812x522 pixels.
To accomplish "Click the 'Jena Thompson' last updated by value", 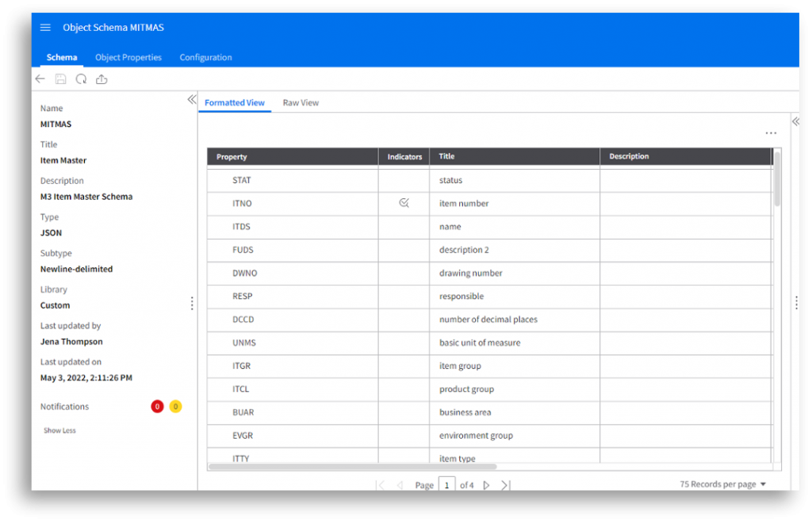I will 71,342.
